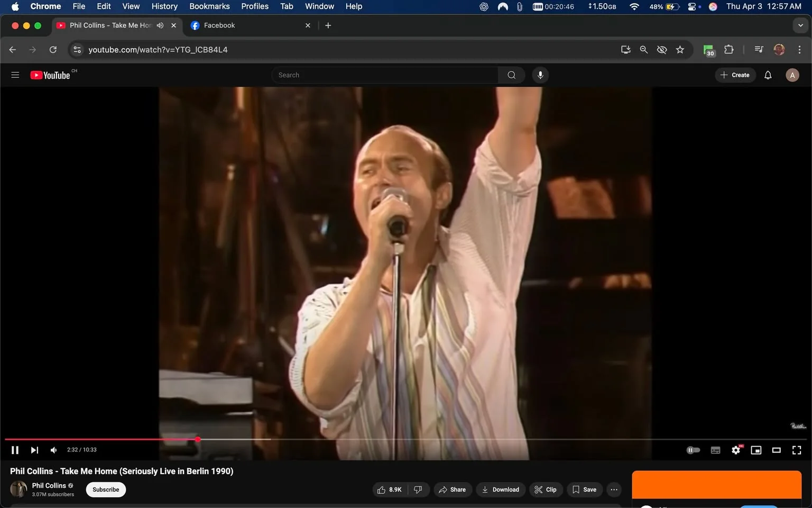This screenshot has width=812, height=508.
Task: Go to YouTube home via logo
Action: tap(50, 75)
